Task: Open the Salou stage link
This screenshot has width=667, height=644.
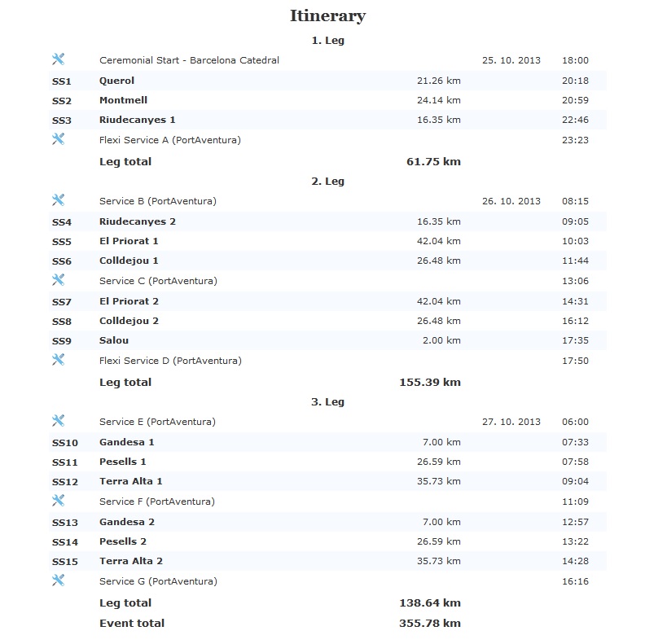Action: point(114,341)
